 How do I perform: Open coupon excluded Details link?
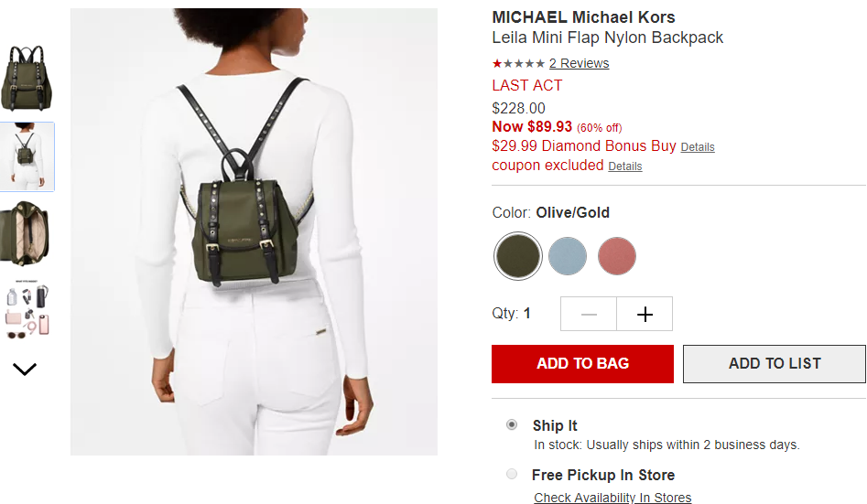tap(624, 166)
